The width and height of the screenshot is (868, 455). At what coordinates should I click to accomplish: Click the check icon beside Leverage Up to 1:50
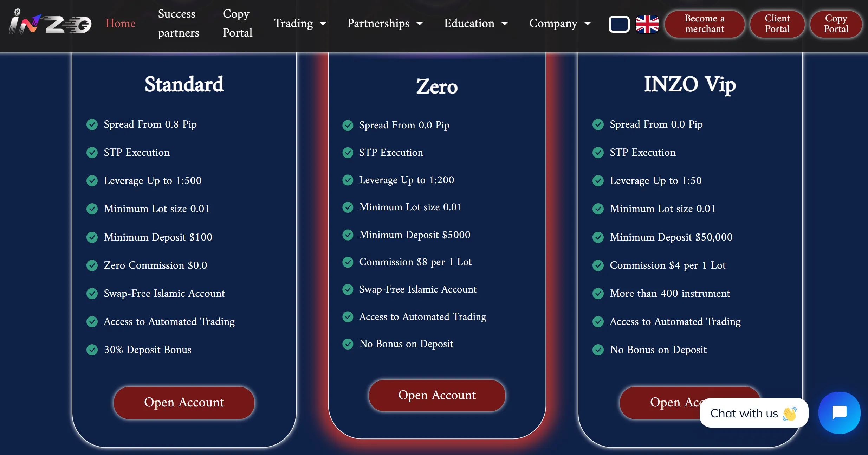[x=598, y=181]
